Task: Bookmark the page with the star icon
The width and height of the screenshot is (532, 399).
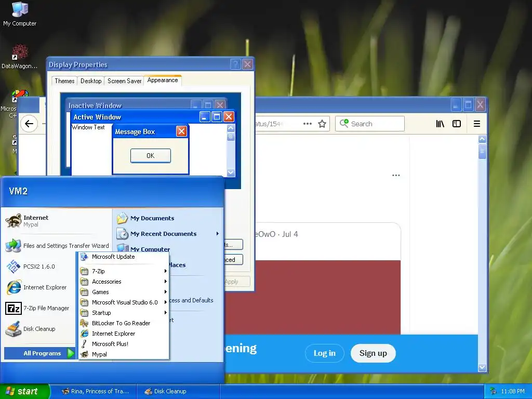Action: point(322,124)
